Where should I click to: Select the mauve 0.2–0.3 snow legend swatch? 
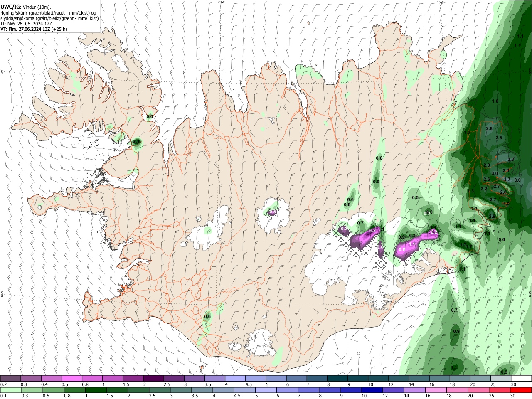point(11,379)
